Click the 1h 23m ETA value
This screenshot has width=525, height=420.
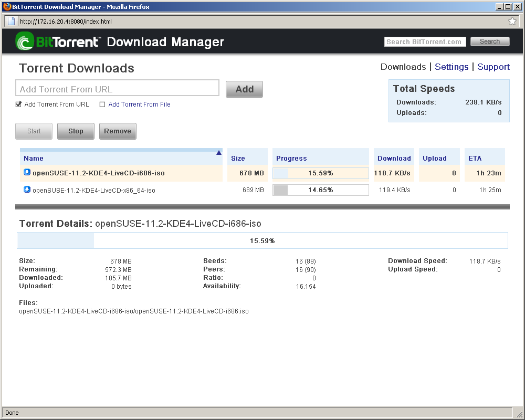[488, 173]
